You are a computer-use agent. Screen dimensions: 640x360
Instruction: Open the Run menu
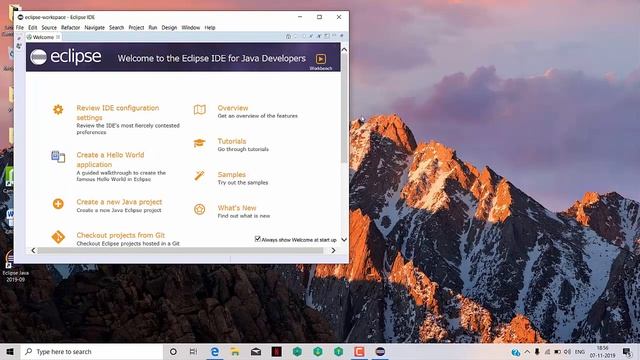153,27
